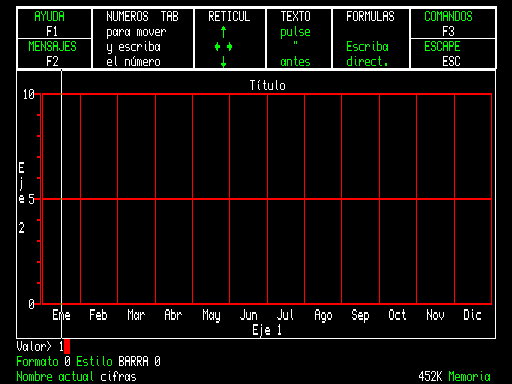512x384 pixels.
Task: Click the RETICUL header text
Action: [x=229, y=16]
